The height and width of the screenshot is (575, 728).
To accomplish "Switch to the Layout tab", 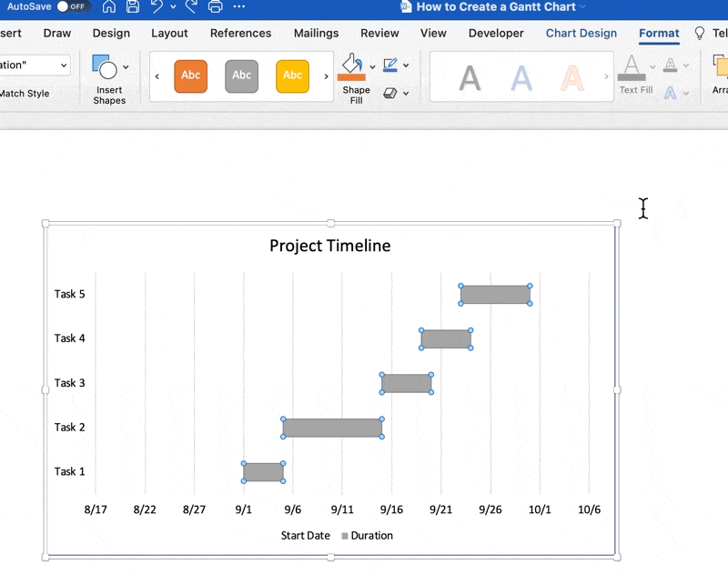I will 169,33.
